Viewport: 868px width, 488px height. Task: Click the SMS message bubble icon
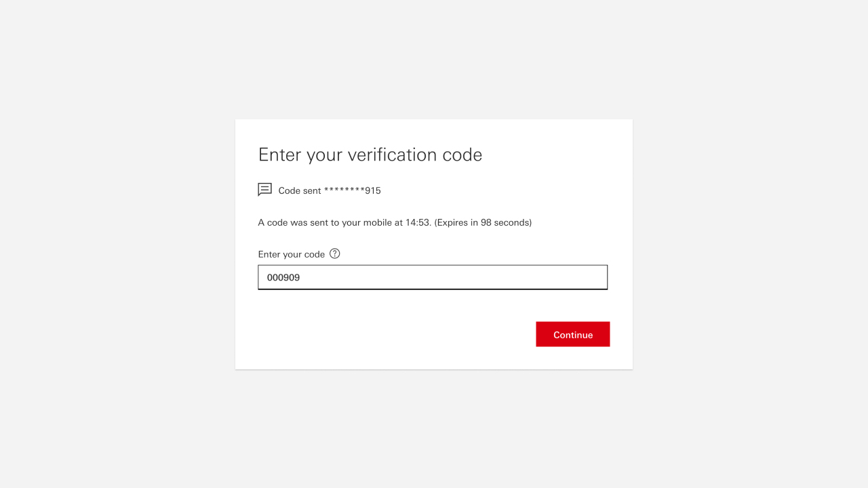pos(265,190)
